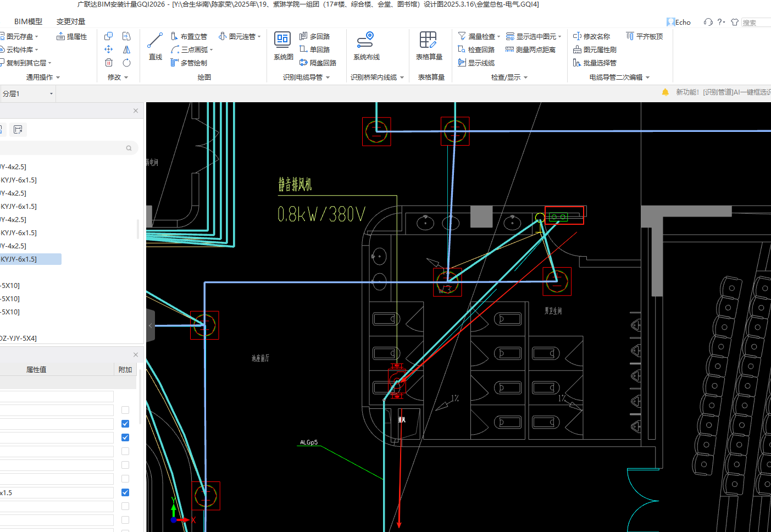Tick the 附加 checkbox right below the x1.5 row

point(125,506)
